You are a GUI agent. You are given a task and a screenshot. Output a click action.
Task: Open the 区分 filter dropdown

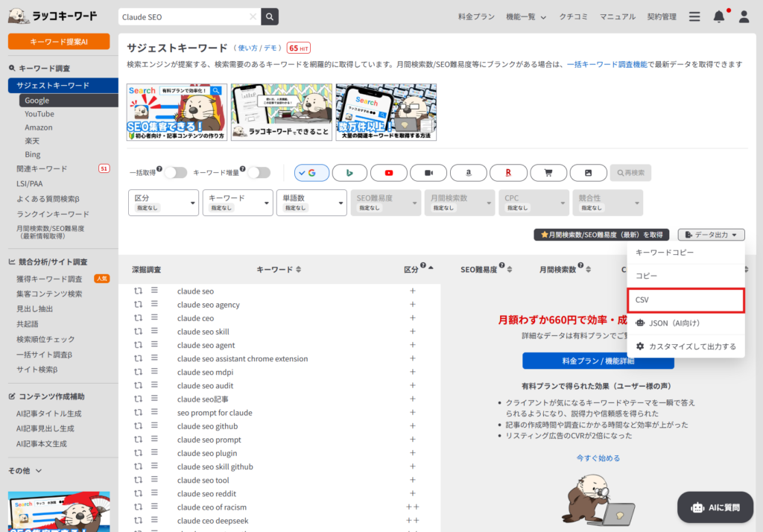163,202
